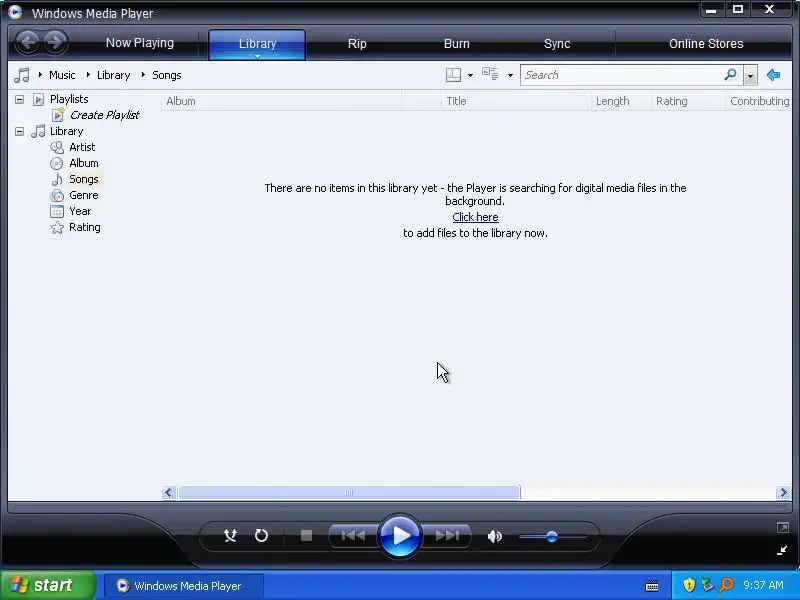Viewport: 800px width, 600px height.
Task: Mute the volume speaker icon
Action: (x=494, y=536)
